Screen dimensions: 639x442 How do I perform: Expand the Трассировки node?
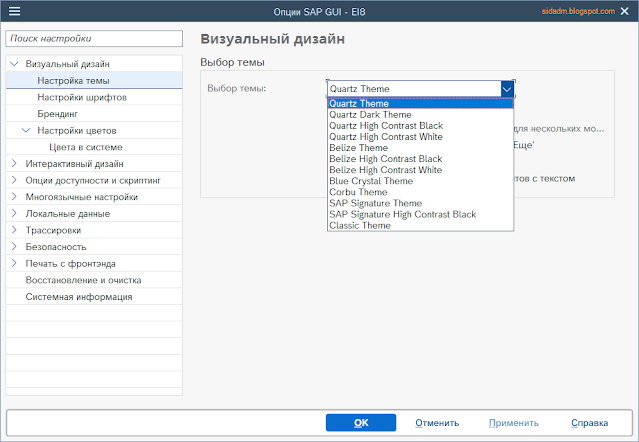tap(14, 230)
